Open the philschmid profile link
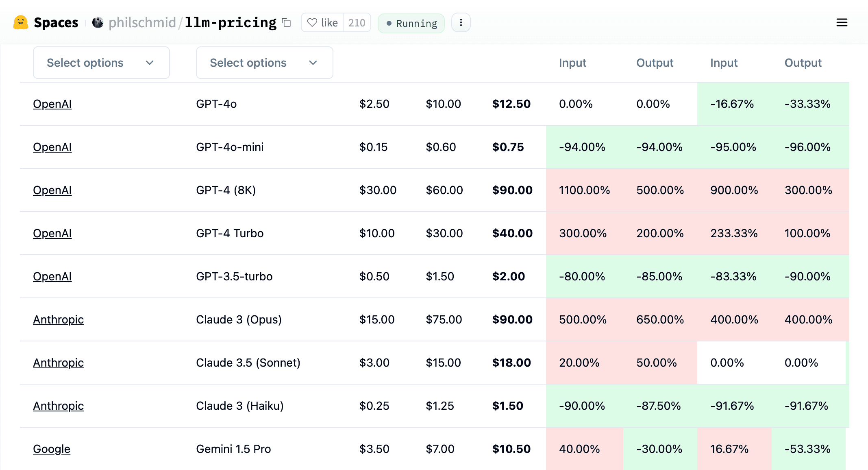 tap(142, 22)
